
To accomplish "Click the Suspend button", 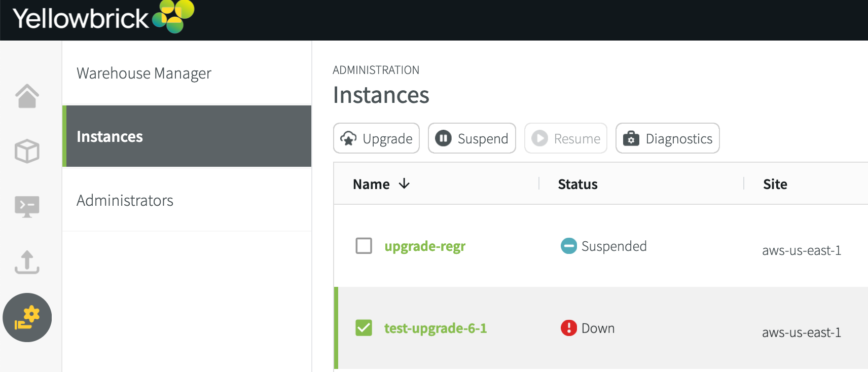I will [472, 138].
